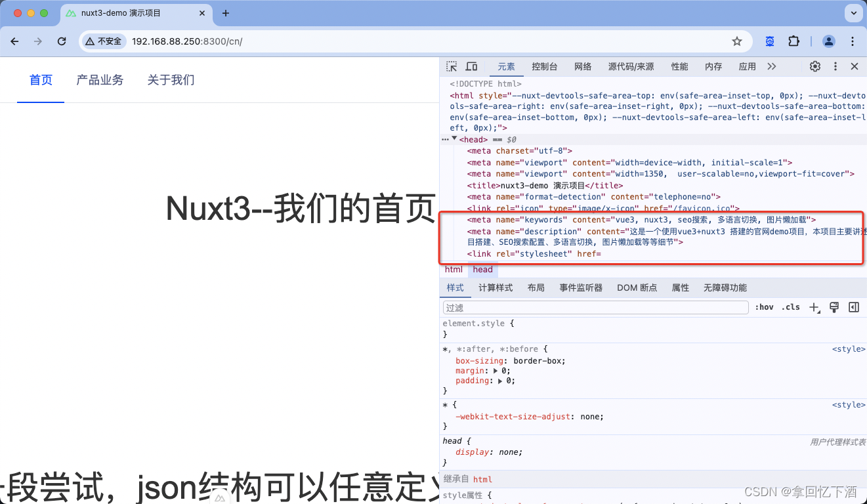This screenshot has width=867, height=504.
Task: Go forward with browser forward arrow
Action: [38, 41]
